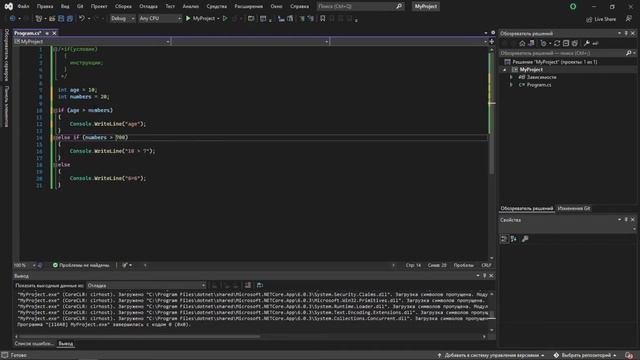This screenshot has width=640, height=360.
Task: Click the Save All icon in toolbar
Action: (x=70, y=18)
